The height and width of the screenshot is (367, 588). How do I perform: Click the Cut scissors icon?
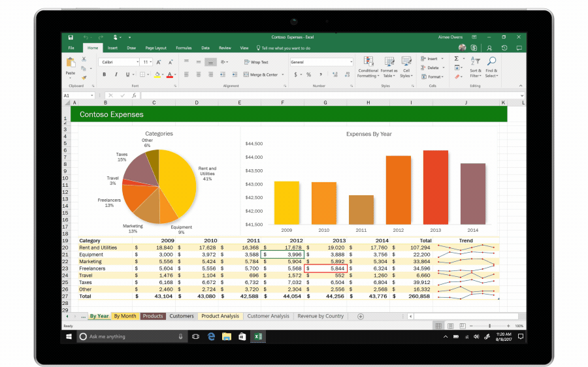[x=84, y=59]
